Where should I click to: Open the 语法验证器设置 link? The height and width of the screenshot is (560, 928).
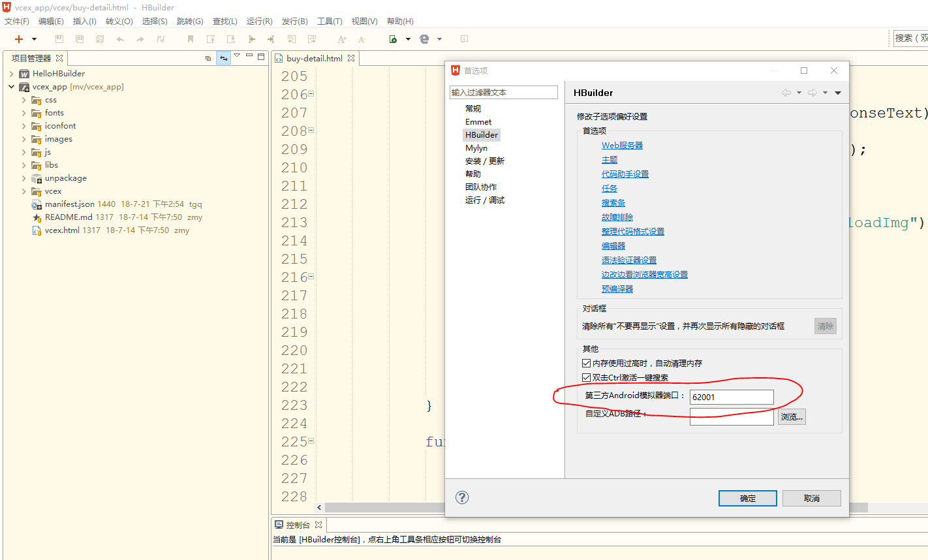click(x=629, y=260)
